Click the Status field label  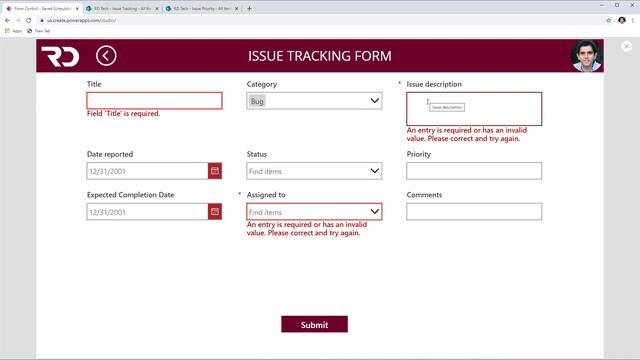point(257,154)
